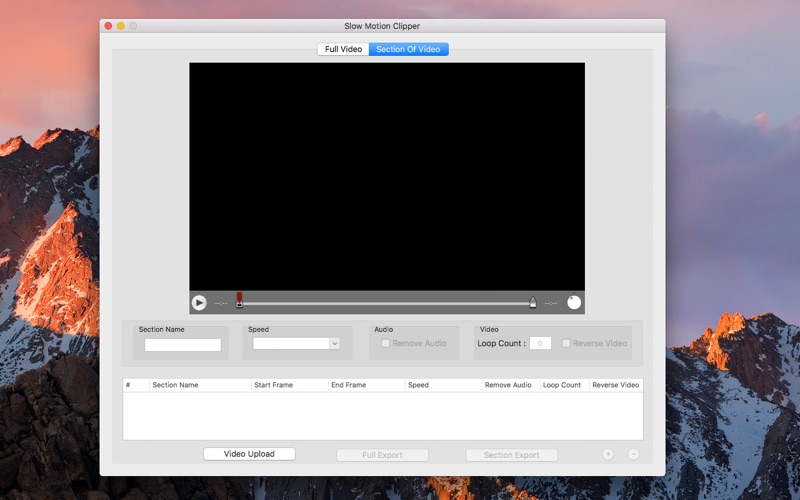
Task: Click the round white volume knob
Action: click(x=574, y=303)
